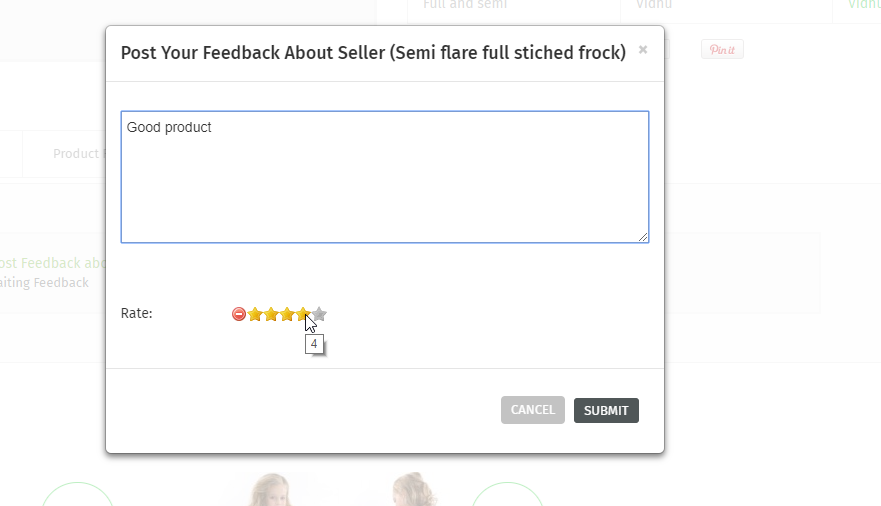Cancel the feedback dialog
881x506 pixels.
click(532, 410)
